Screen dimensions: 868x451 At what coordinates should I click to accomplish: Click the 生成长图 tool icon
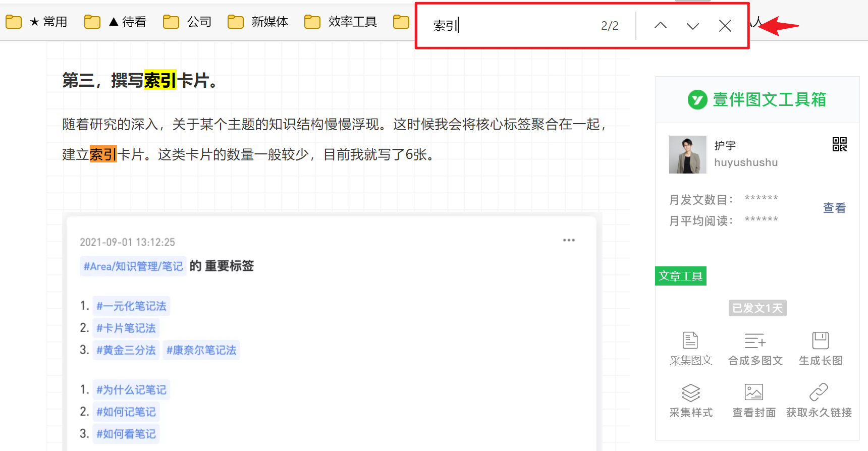coord(820,341)
